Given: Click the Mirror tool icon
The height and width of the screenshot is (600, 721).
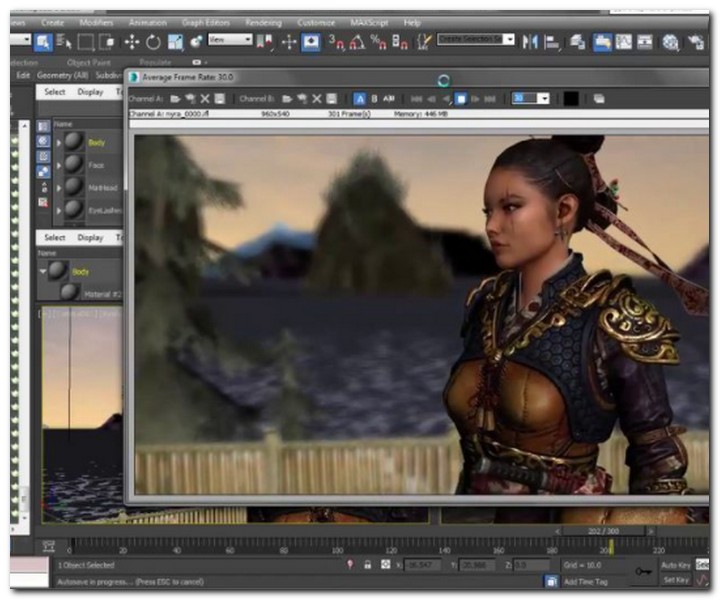Looking at the screenshot, I should 530,41.
